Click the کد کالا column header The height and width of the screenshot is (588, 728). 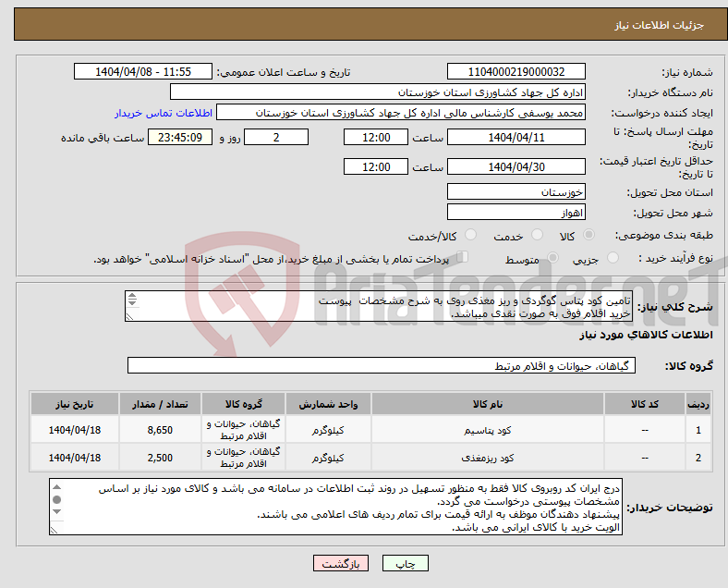tap(645, 404)
